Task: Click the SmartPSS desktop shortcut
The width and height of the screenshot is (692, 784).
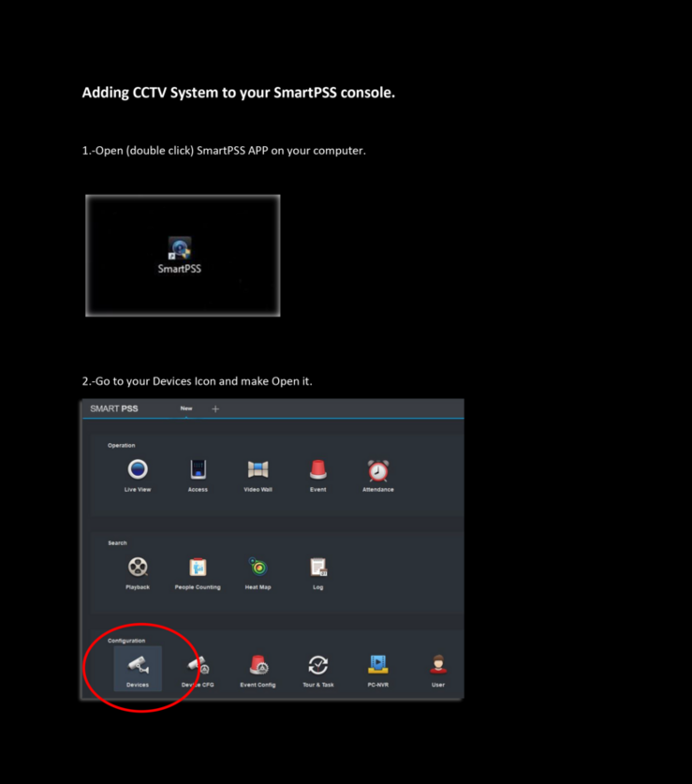Action: (x=180, y=256)
